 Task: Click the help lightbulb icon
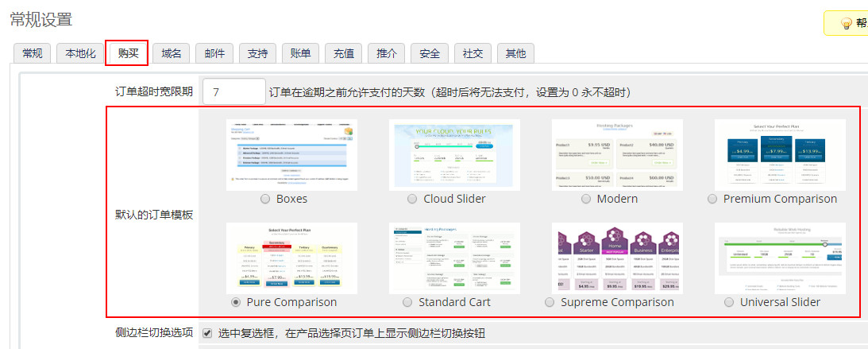[846, 23]
